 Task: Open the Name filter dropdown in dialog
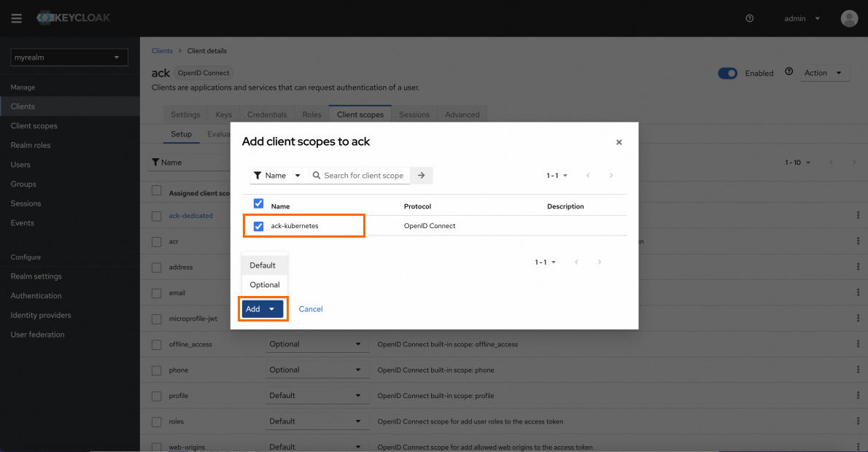pos(277,176)
